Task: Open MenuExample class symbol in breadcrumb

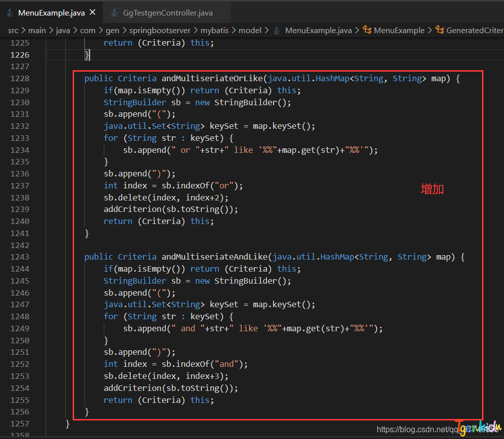Action: tap(399, 31)
